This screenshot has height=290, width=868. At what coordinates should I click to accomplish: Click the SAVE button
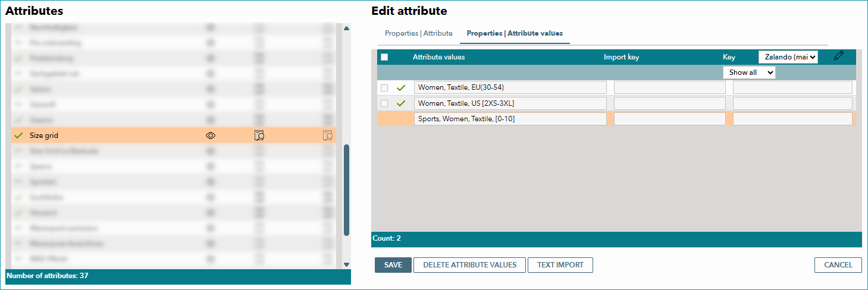pos(393,265)
